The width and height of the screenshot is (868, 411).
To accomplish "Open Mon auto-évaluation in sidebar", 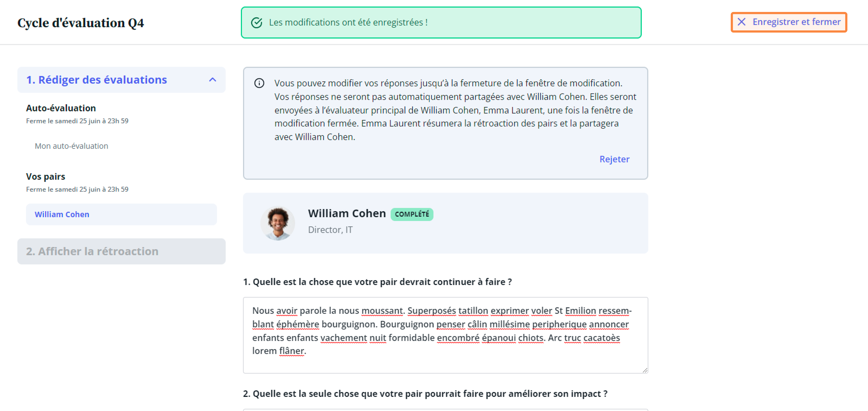I will [71, 146].
